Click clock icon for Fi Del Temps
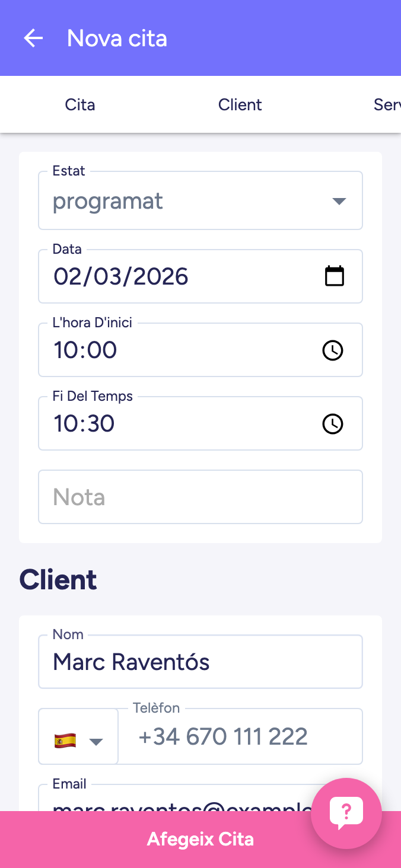The width and height of the screenshot is (401, 868). 333,424
